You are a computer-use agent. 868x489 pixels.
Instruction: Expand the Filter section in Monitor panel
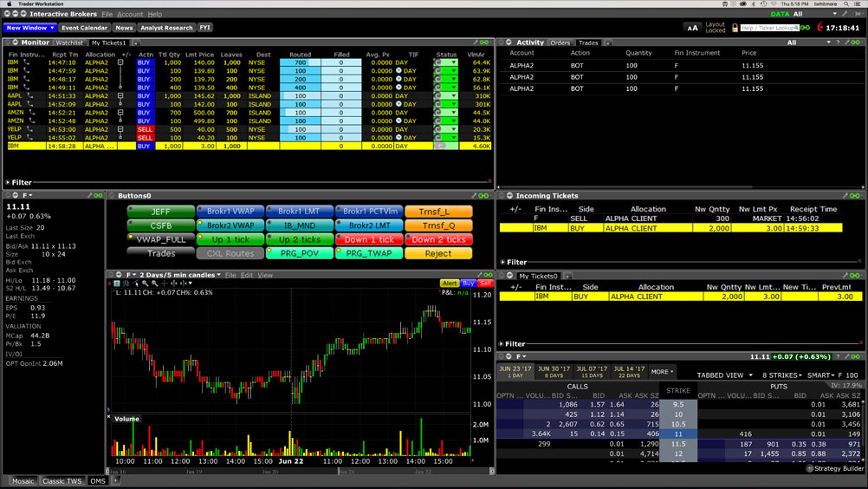pos(9,182)
